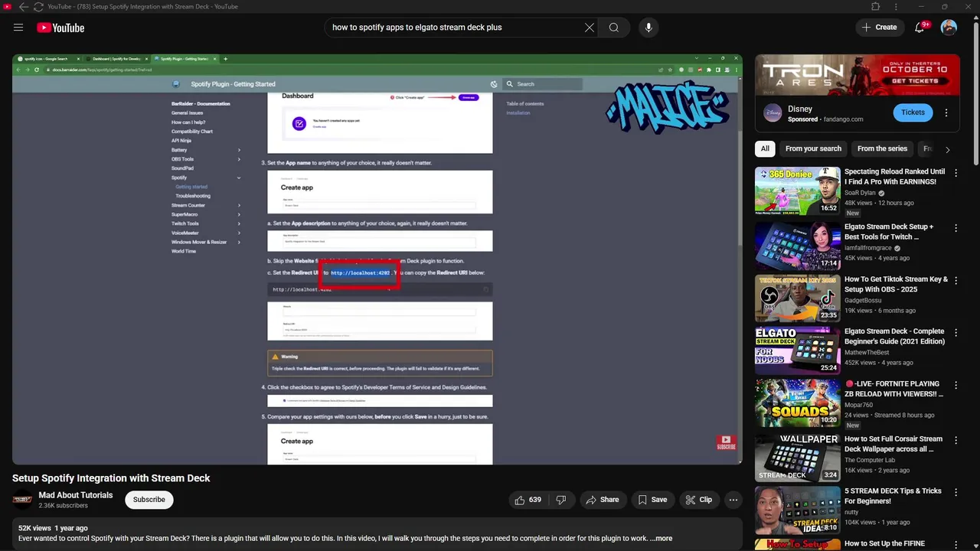This screenshot has width=980, height=551.
Task: Open How To Get Tiktok Stream Key thumbnail
Action: click(x=797, y=298)
